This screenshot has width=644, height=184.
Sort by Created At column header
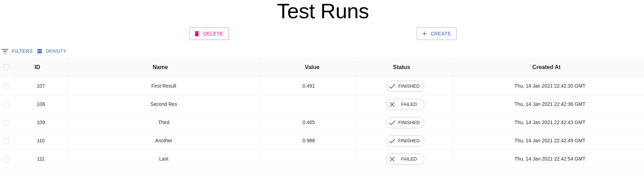546,67
